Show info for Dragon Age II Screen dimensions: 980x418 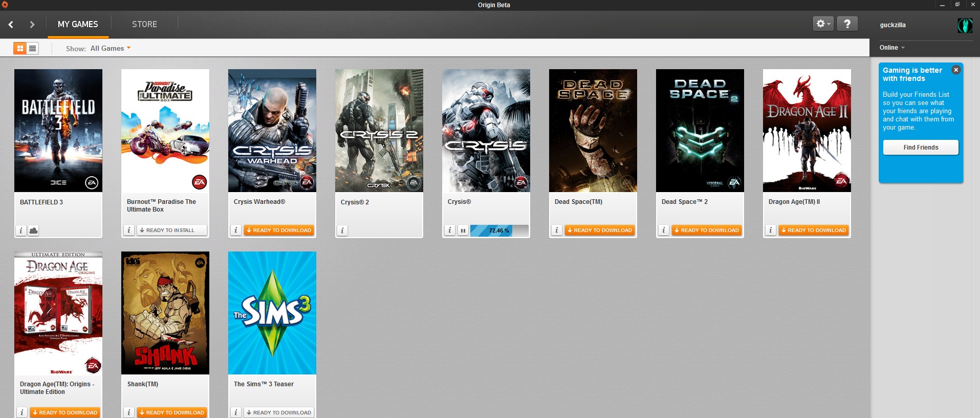(x=771, y=231)
